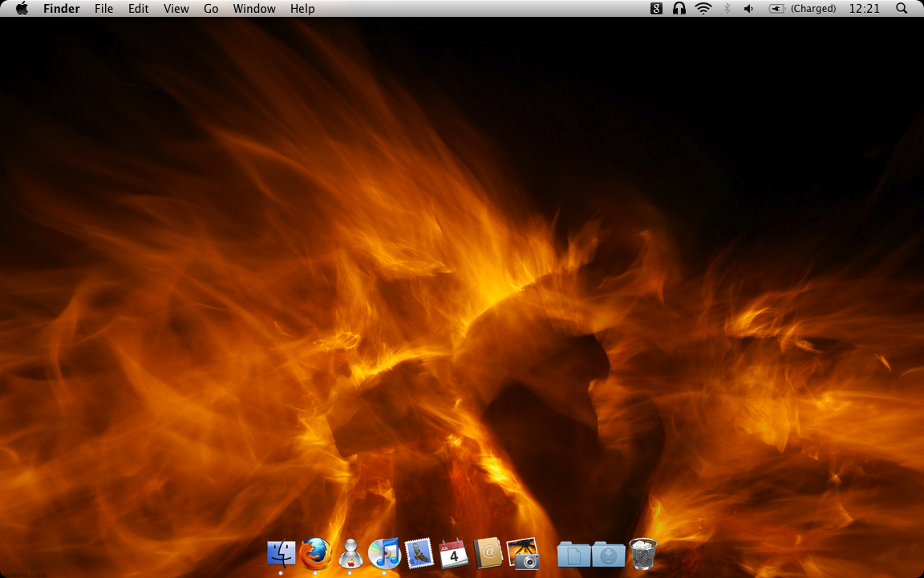Viewport: 924px width, 578px height.
Task: Click the 12:21 clock in menu bar
Action: (x=865, y=8)
